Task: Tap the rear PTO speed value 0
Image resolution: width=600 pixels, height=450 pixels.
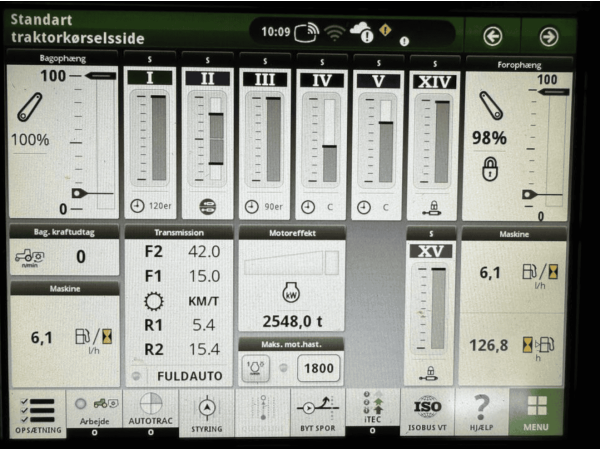Action: [x=81, y=256]
